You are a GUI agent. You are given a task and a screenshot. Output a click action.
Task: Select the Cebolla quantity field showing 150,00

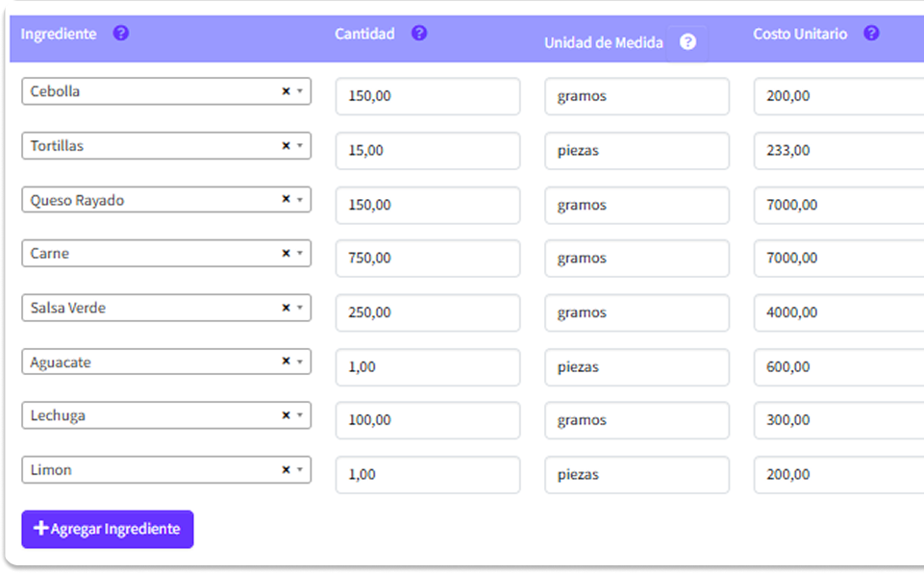[x=428, y=96]
